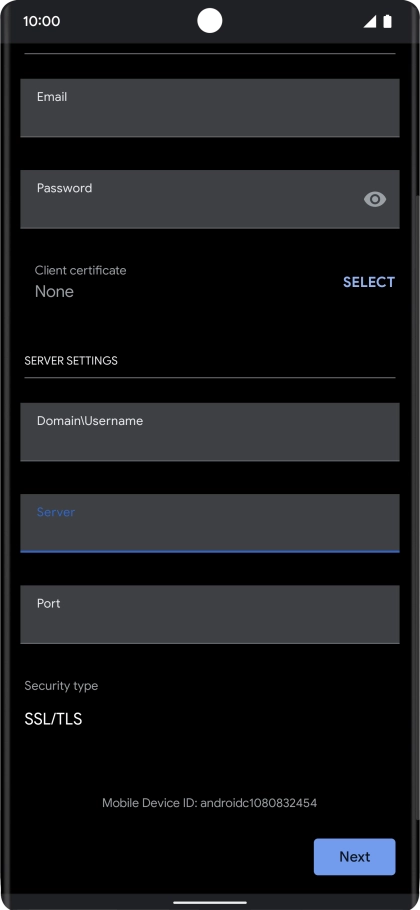This screenshot has width=420, height=910.
Task: Tap the Security type label
Action: tap(61, 686)
